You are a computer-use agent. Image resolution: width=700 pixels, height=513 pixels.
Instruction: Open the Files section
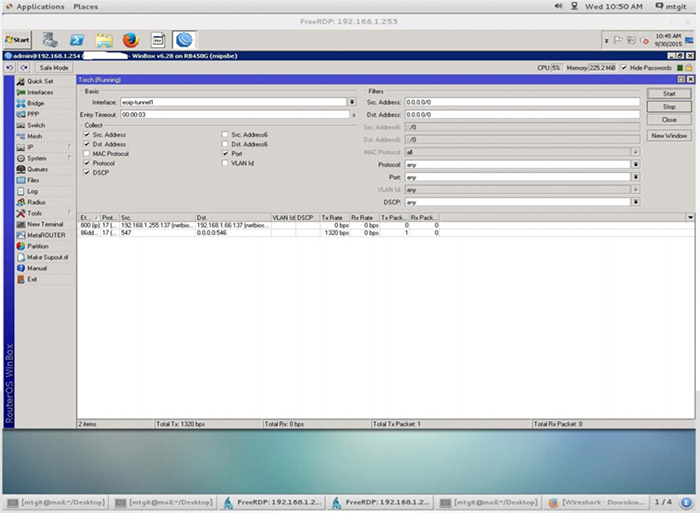click(33, 180)
